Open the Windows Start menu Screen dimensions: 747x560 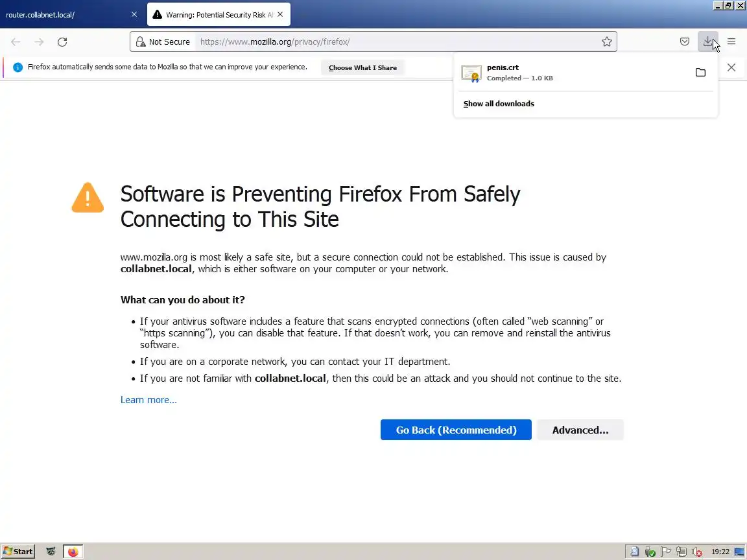click(18, 552)
